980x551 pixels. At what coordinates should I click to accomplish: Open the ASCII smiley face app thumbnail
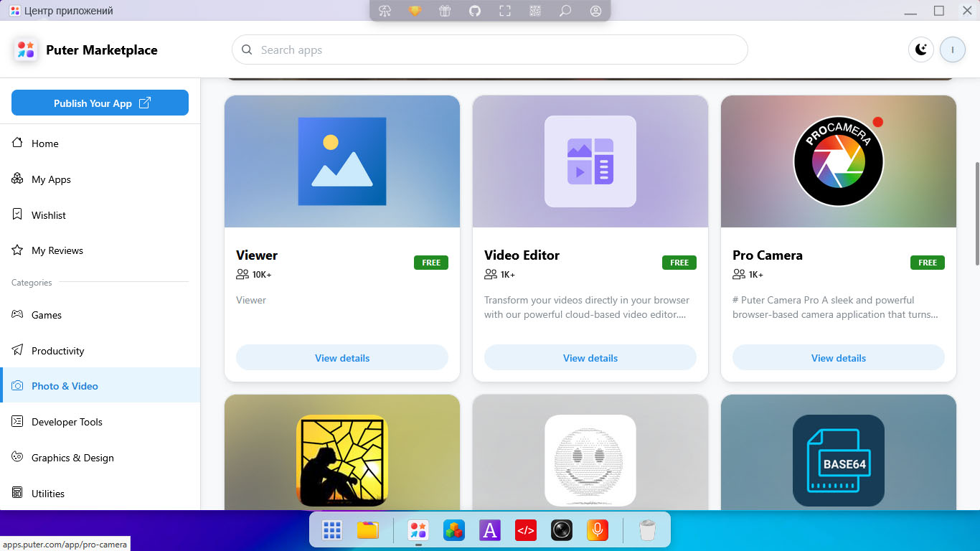pyautogui.click(x=590, y=460)
